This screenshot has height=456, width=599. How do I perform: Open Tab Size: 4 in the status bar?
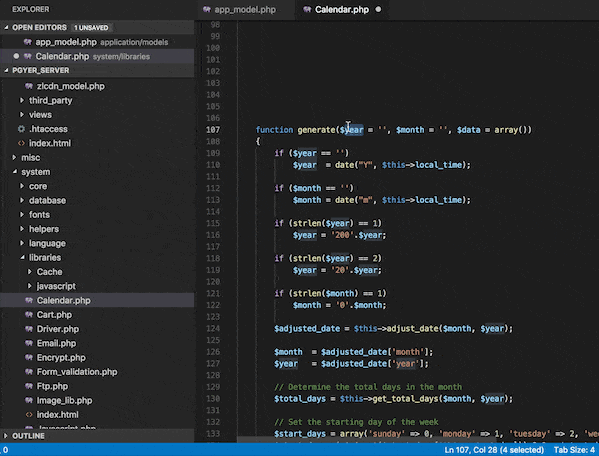(x=574, y=450)
